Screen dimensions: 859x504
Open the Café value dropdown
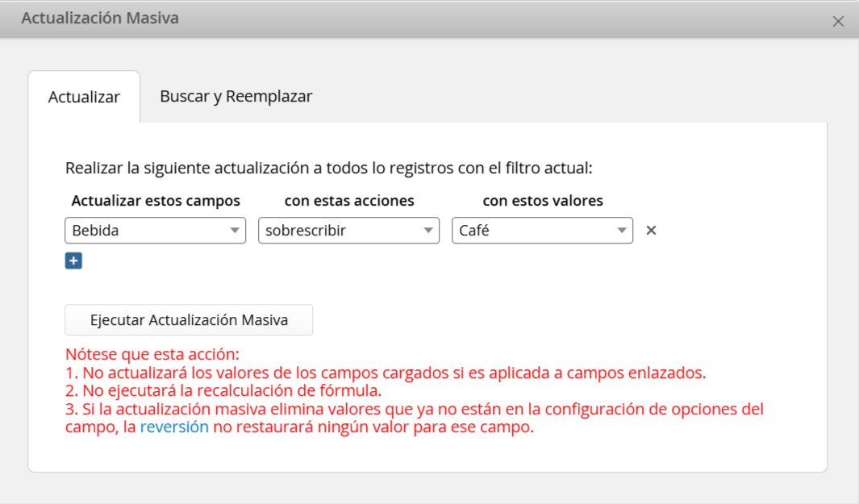[x=542, y=230]
